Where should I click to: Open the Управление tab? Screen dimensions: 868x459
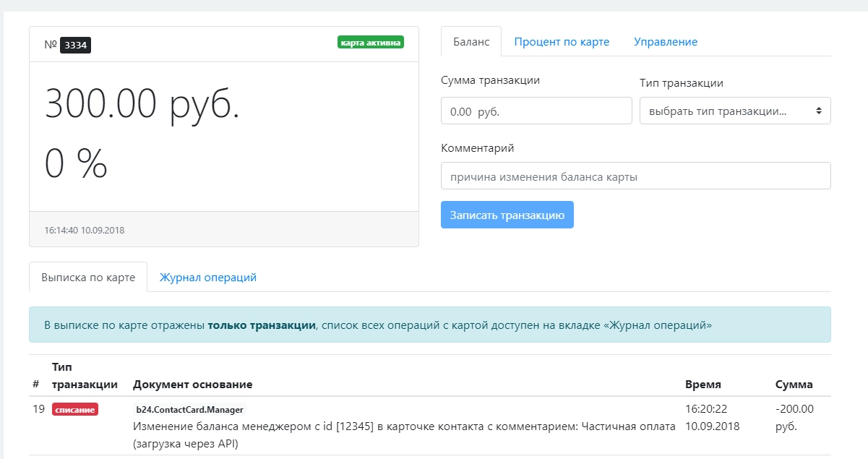coord(666,41)
